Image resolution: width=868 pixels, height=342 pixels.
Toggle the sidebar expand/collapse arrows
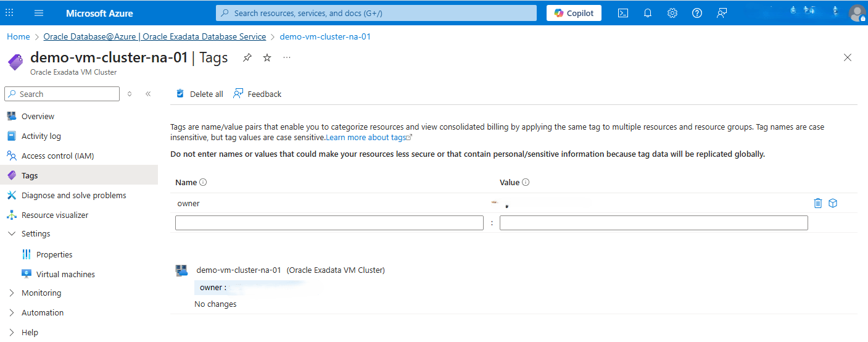coord(130,94)
